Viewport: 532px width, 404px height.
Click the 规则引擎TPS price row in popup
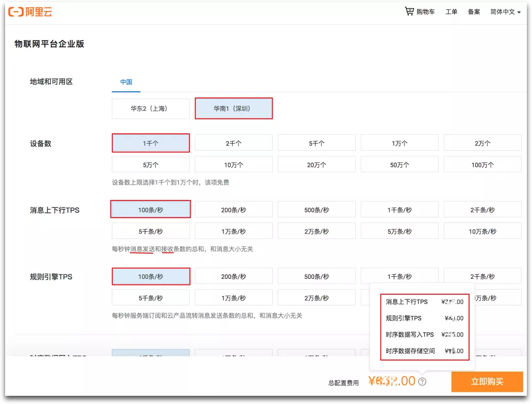424,318
